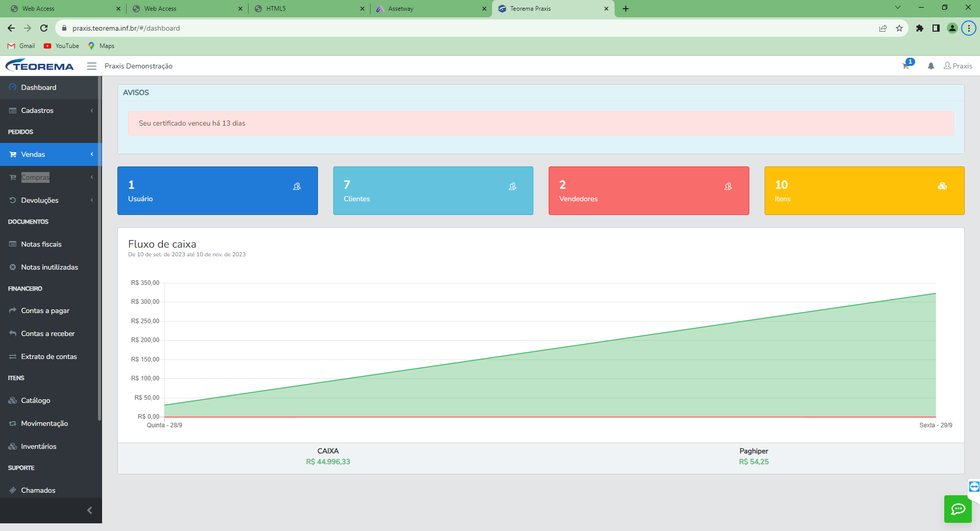Viewport: 980px width, 531px height.
Task: Open the YouTube bookmark
Action: (61, 46)
